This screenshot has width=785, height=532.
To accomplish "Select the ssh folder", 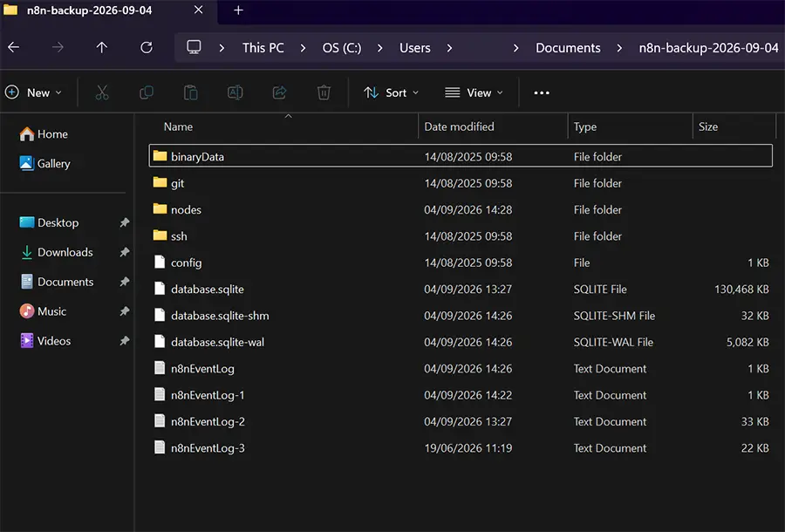I will point(461,236).
